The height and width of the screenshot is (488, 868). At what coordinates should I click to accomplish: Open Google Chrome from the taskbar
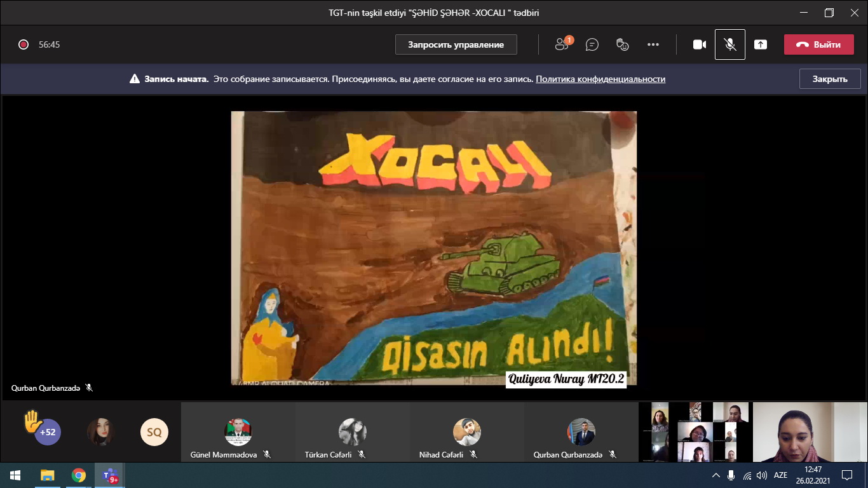[79, 475]
